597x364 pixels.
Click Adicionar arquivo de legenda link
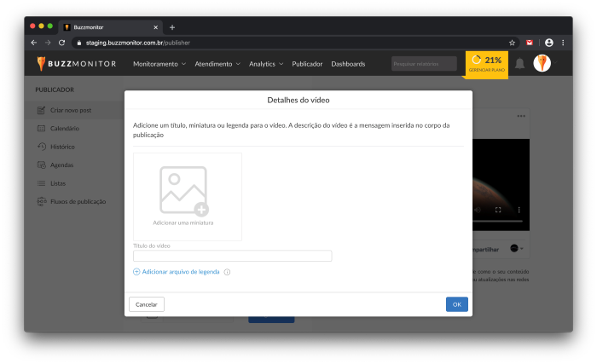point(180,272)
